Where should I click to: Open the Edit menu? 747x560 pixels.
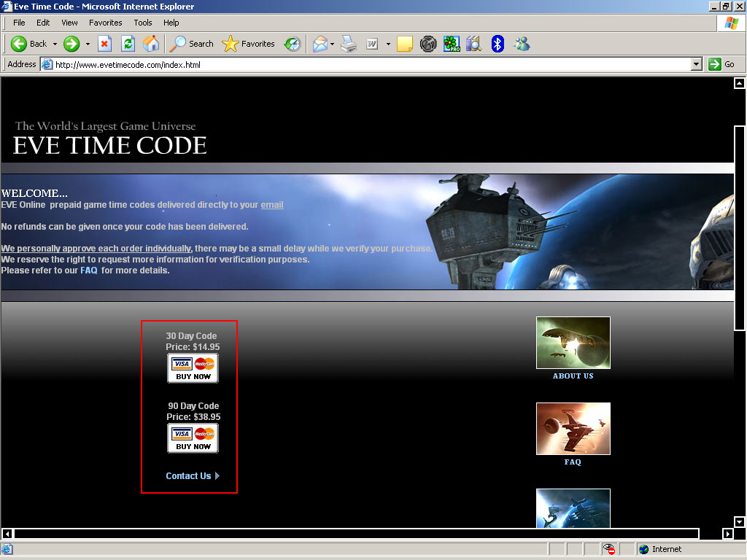click(43, 23)
